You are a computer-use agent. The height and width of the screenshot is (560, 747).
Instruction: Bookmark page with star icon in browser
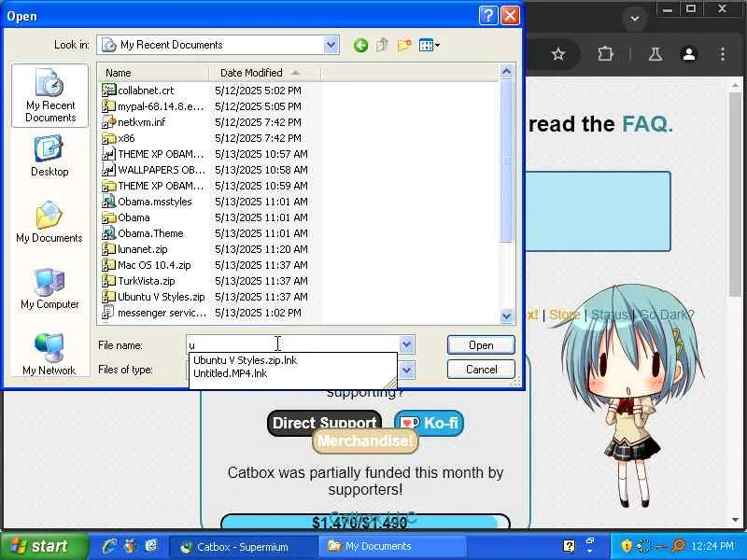[x=557, y=54]
